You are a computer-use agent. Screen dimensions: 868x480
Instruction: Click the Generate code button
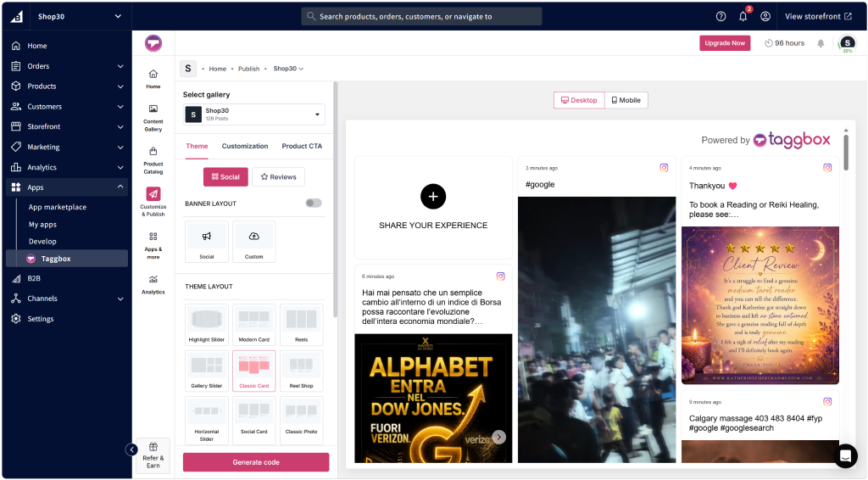tap(256, 462)
